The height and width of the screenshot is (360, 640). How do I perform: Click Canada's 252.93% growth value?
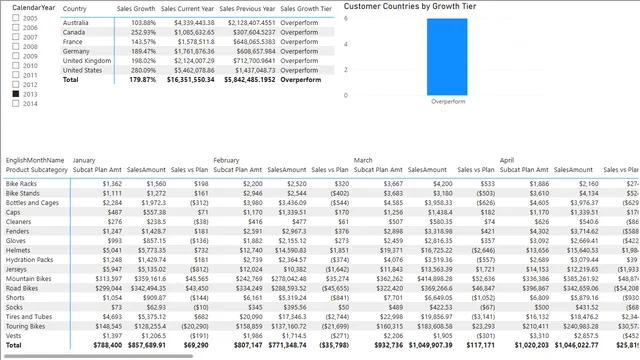tap(143, 32)
